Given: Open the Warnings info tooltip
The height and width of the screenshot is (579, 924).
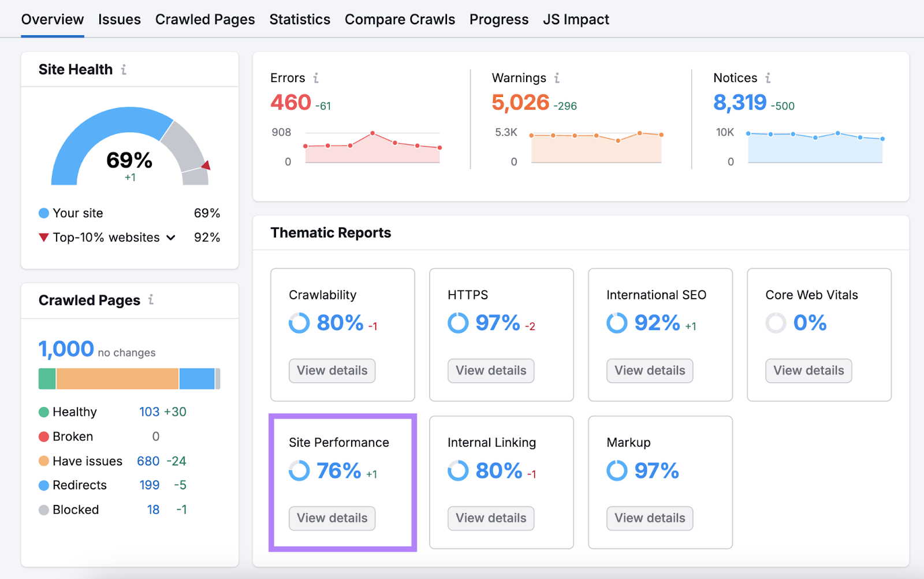Looking at the screenshot, I should pos(557,77).
